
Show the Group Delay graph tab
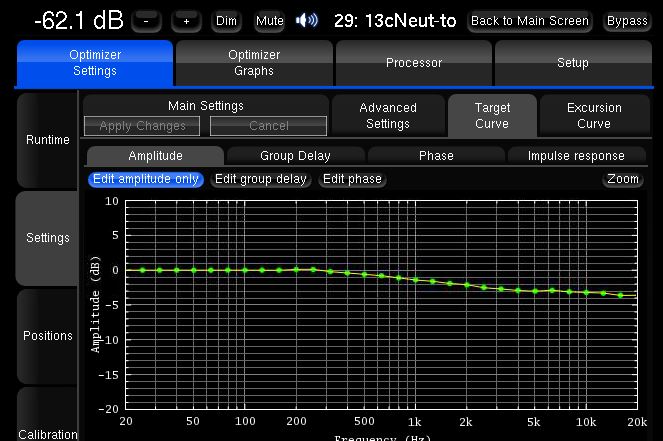pos(295,156)
